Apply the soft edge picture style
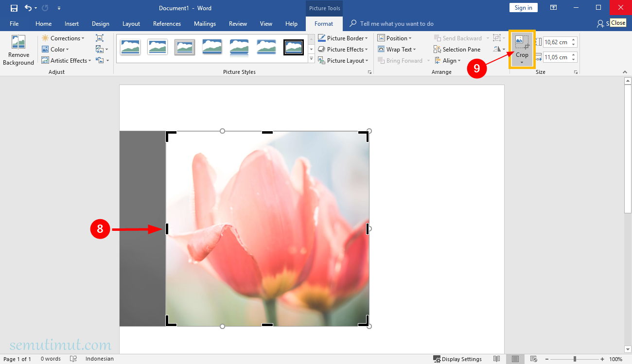 [x=266, y=47]
